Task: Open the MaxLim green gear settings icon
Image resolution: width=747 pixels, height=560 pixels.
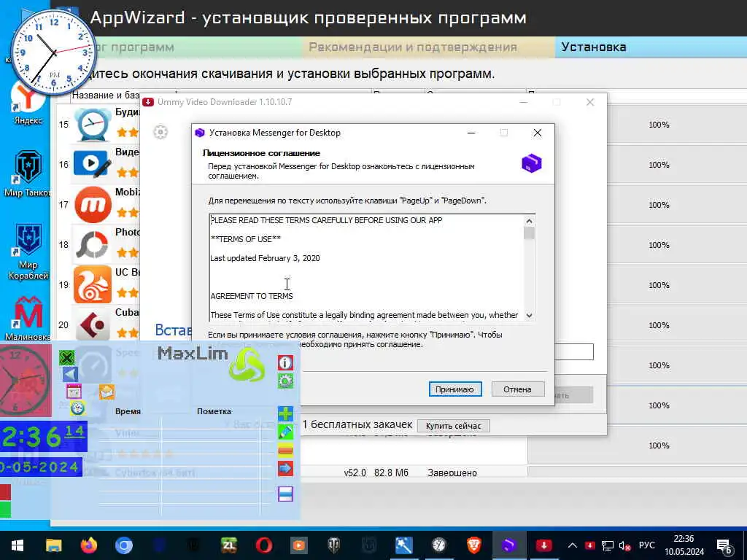Action: (285, 381)
